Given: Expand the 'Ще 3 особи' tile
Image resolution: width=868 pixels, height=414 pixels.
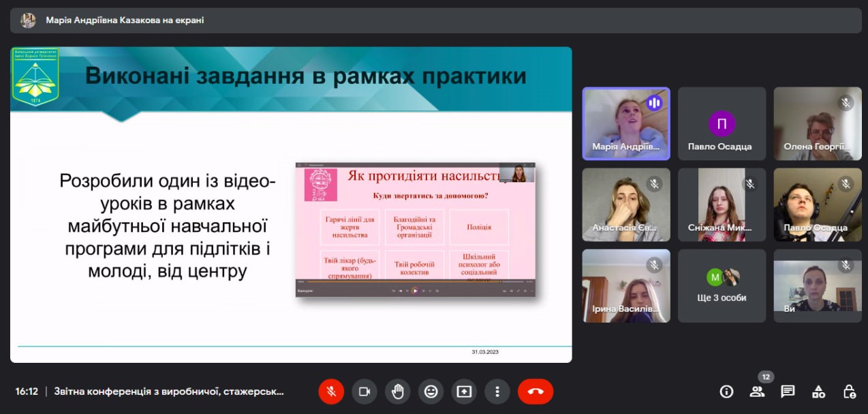Looking at the screenshot, I should click(x=722, y=285).
